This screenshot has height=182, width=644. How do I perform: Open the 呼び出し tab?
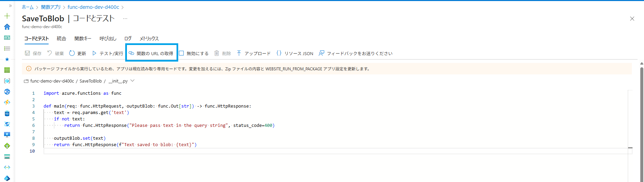point(108,39)
